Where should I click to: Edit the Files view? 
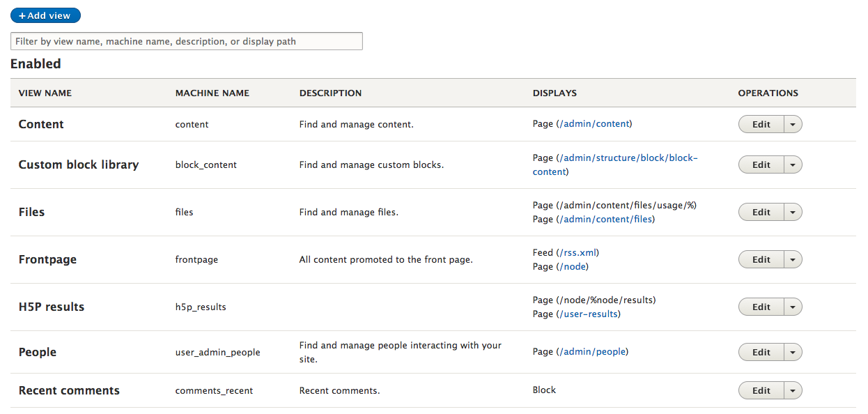point(761,211)
